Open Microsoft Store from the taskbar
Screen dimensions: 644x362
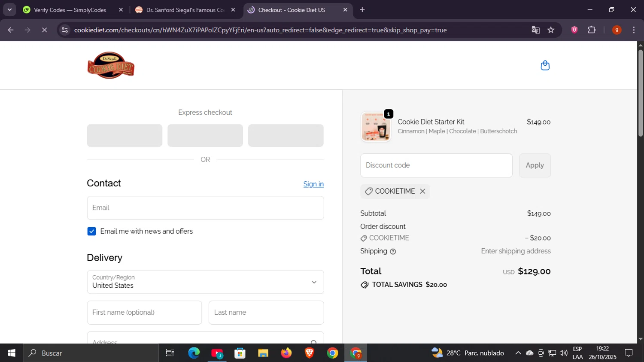tap(240, 353)
